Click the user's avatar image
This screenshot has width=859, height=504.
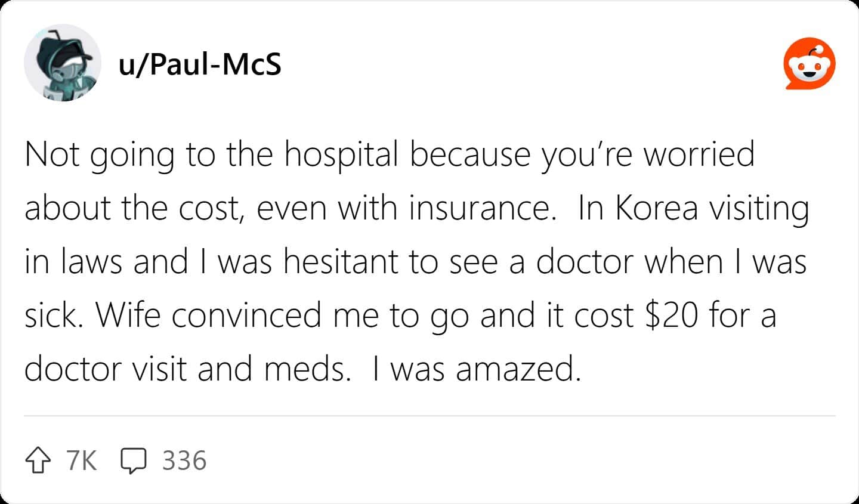tap(62, 63)
